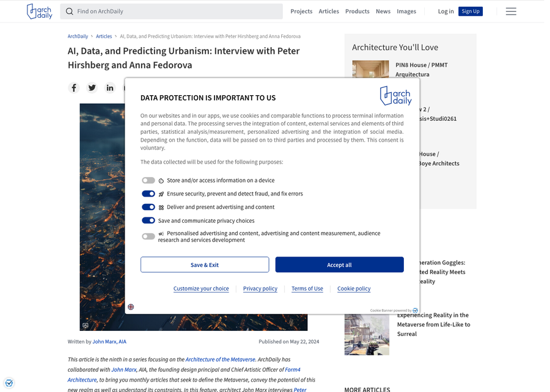Share the article on Facebook
This screenshot has width=550, height=392.
coord(74,87)
